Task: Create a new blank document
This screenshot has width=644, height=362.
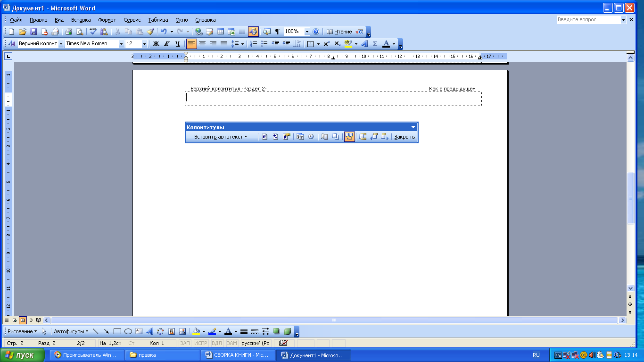Action: pyautogui.click(x=11, y=32)
